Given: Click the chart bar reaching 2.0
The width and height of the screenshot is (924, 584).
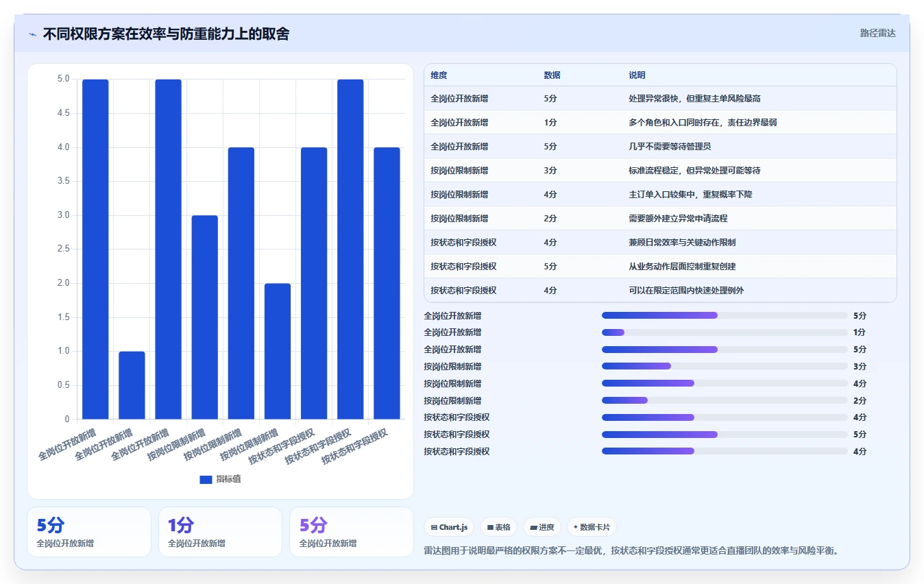Looking at the screenshot, I should click(278, 351).
